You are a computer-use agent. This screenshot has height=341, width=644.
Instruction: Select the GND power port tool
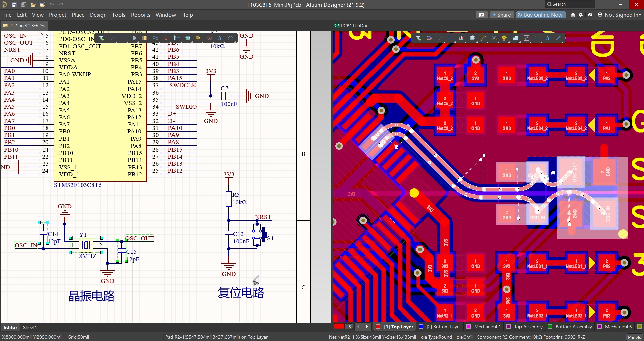pyautogui.click(x=166, y=38)
